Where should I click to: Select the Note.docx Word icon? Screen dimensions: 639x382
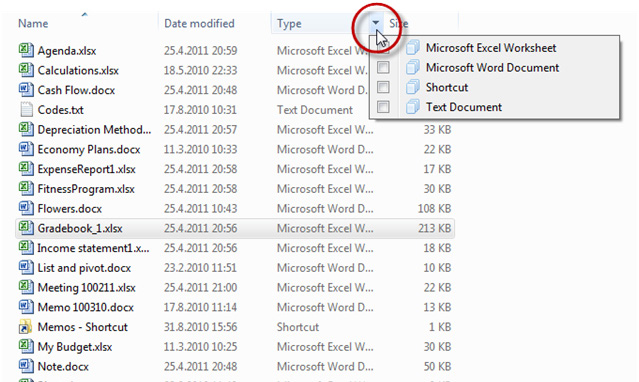click(26, 366)
